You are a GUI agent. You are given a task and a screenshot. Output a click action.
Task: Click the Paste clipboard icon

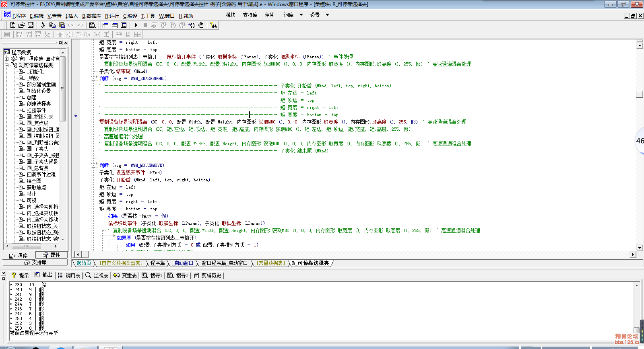(62, 25)
